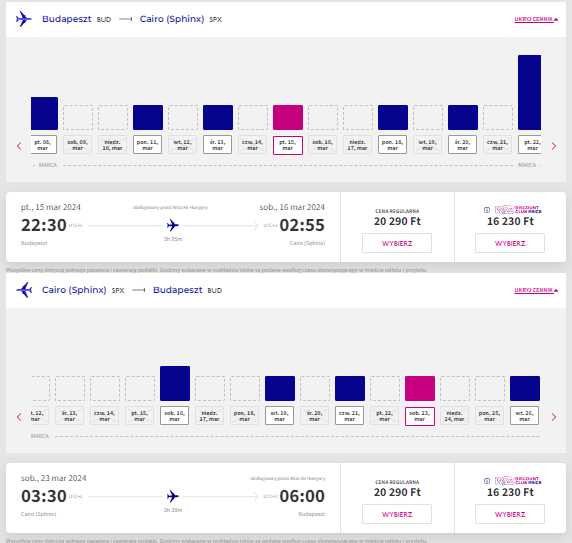The image size is (572, 543).
Task: Show earlier dates in outbound price chart
Action: pyautogui.click(x=19, y=146)
